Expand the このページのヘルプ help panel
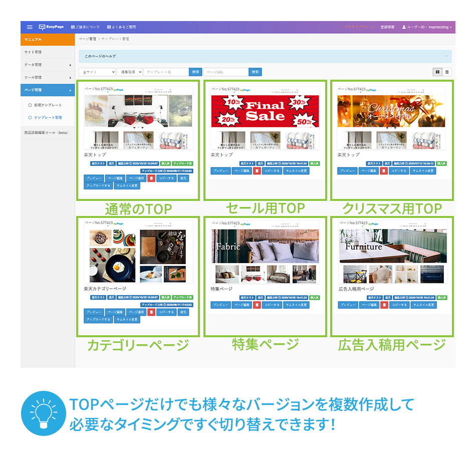Image resolution: width=476 pixels, height=457 pixels. pos(100,56)
